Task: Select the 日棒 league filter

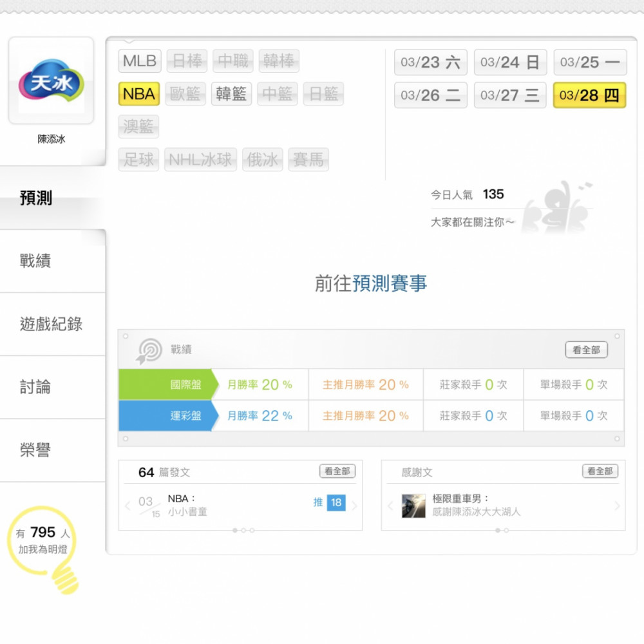Action: pyautogui.click(x=187, y=61)
